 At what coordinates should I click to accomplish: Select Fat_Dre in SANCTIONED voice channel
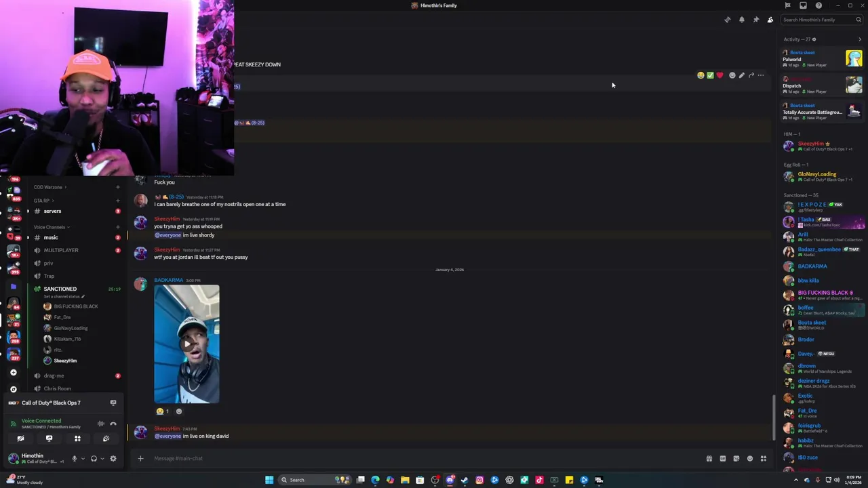click(62, 317)
